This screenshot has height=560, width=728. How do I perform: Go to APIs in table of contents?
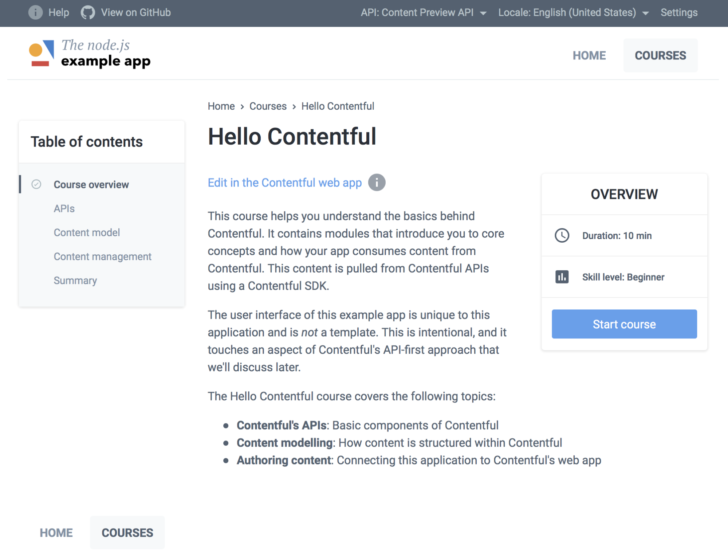[64, 208]
